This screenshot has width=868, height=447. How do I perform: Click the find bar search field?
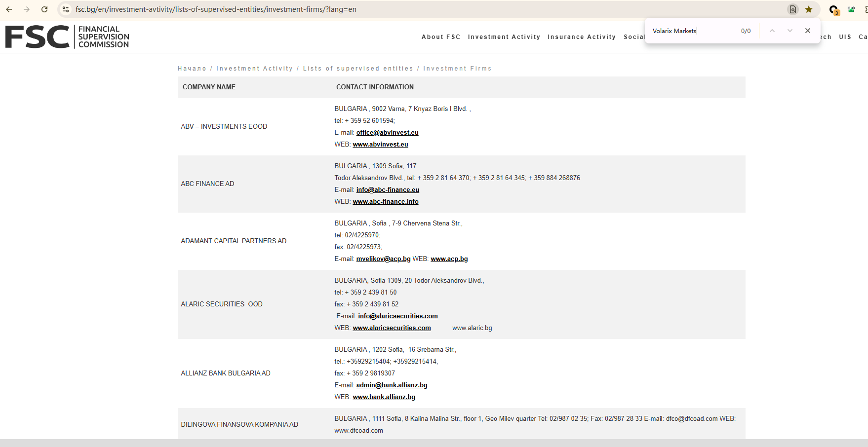coord(691,31)
